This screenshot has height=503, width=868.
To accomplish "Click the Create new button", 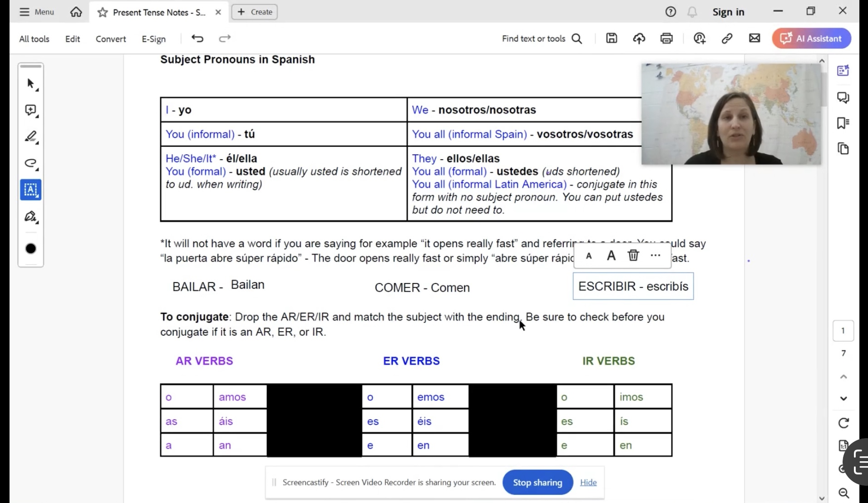I will [x=255, y=12].
